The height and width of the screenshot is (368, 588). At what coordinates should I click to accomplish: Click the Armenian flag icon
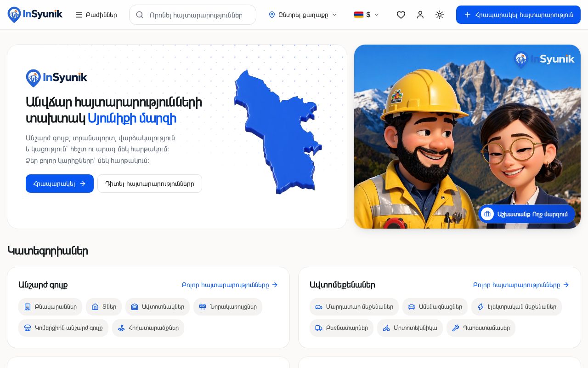click(x=359, y=15)
